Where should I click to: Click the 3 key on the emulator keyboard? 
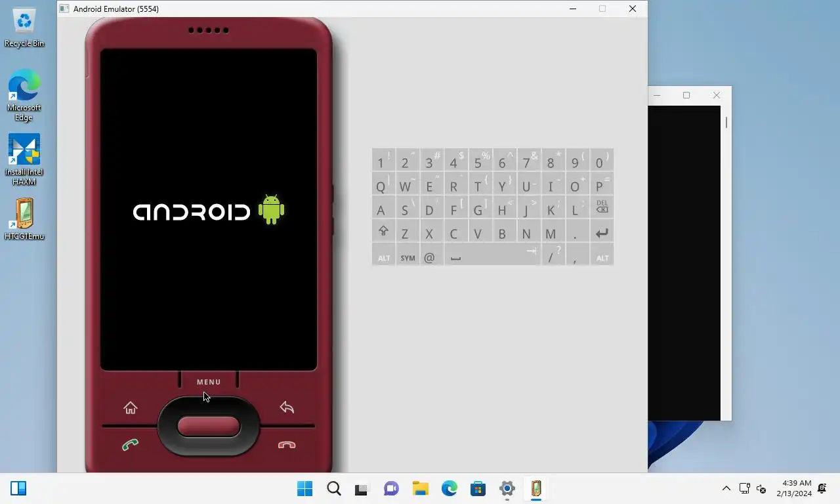click(x=432, y=161)
